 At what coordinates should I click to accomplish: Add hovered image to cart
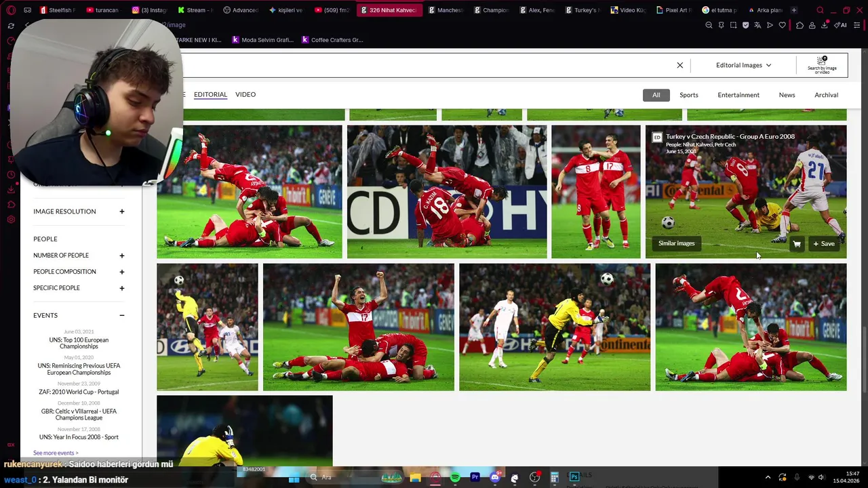[x=797, y=243]
